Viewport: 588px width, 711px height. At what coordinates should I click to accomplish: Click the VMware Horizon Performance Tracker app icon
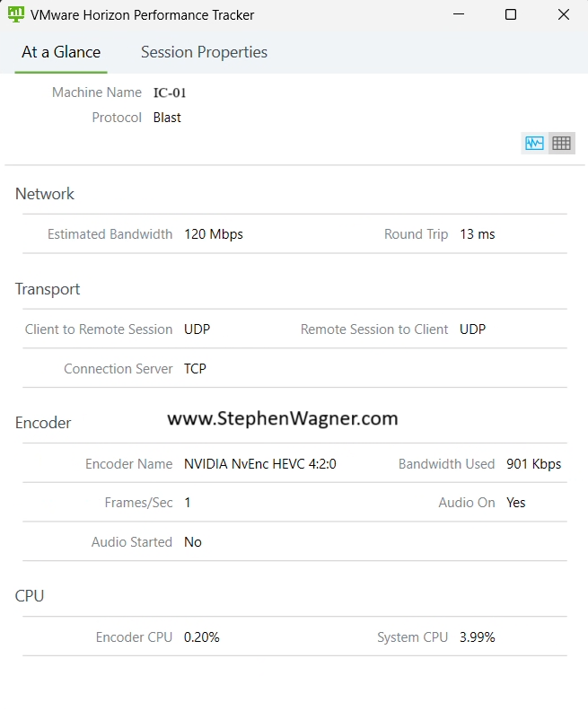(16, 14)
